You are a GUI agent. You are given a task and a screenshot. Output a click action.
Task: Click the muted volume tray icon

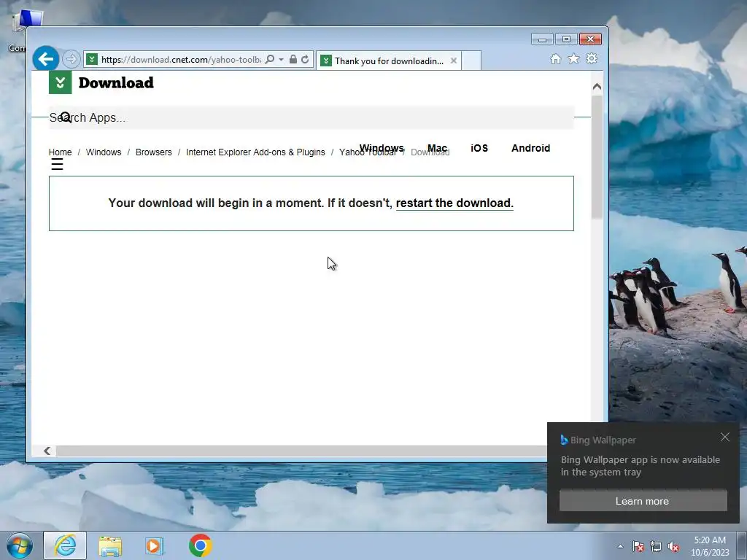pyautogui.click(x=673, y=546)
